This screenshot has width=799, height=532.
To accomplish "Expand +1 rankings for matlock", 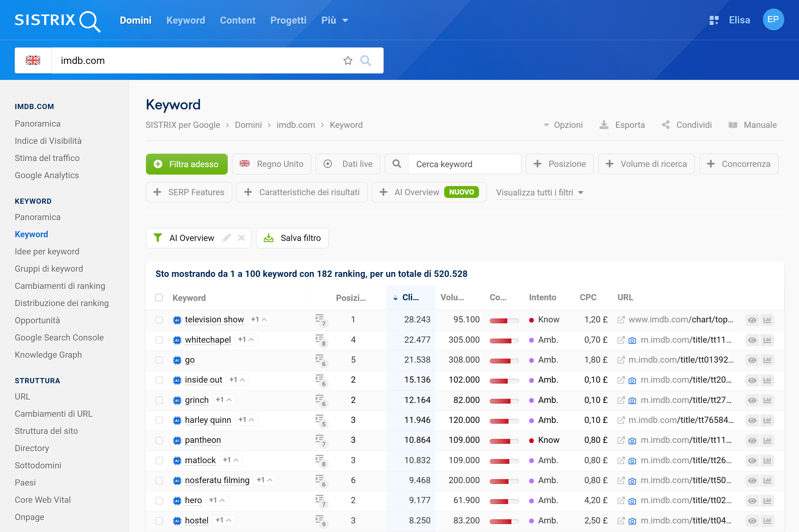I will [231, 460].
